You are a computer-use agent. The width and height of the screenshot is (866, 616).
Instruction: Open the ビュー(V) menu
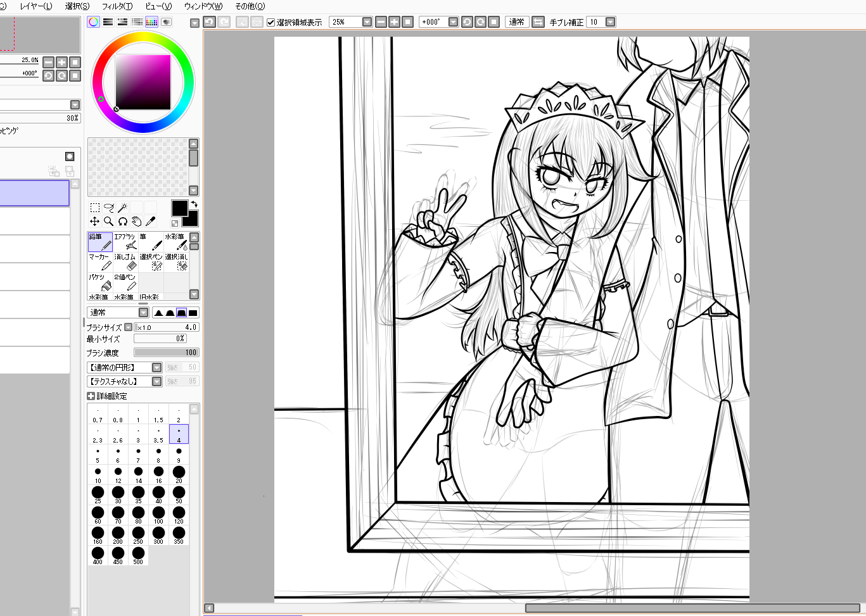tap(158, 6)
